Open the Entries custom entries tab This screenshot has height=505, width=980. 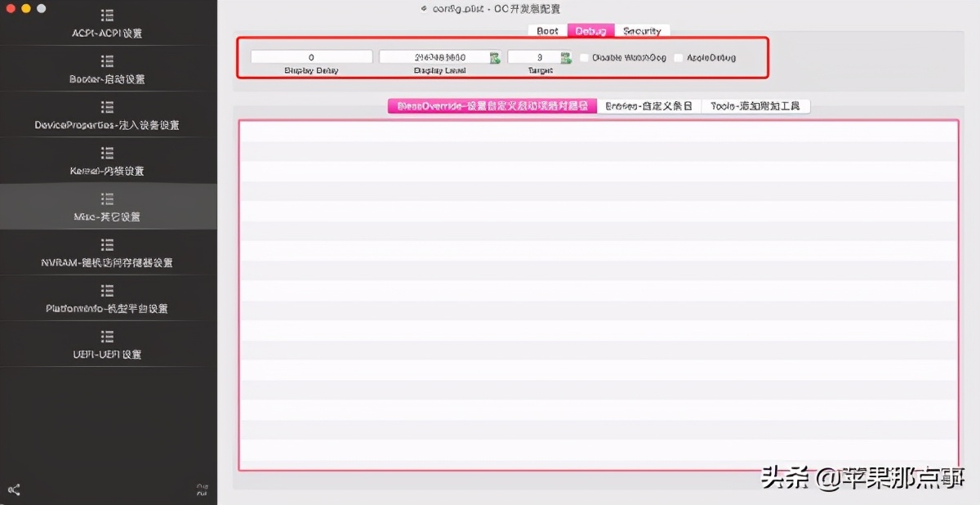click(648, 106)
